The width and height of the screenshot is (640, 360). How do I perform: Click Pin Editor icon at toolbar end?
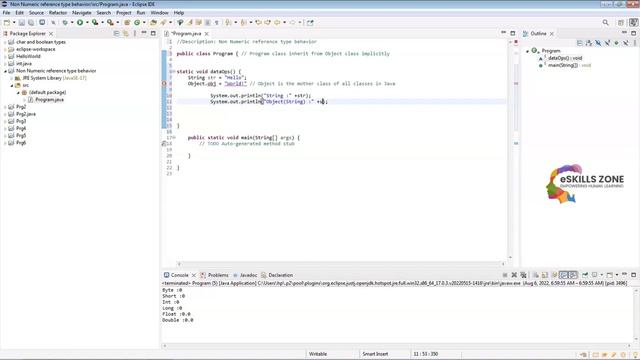coord(310,23)
